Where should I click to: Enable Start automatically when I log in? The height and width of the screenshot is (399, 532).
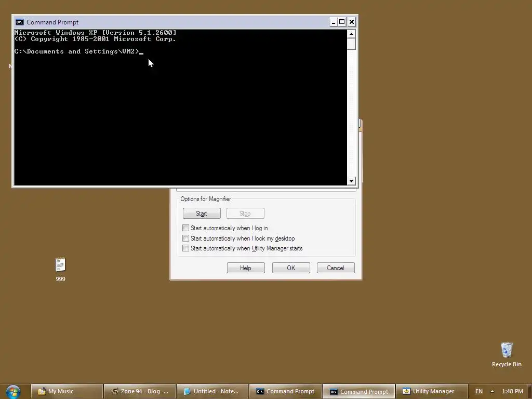tap(185, 228)
